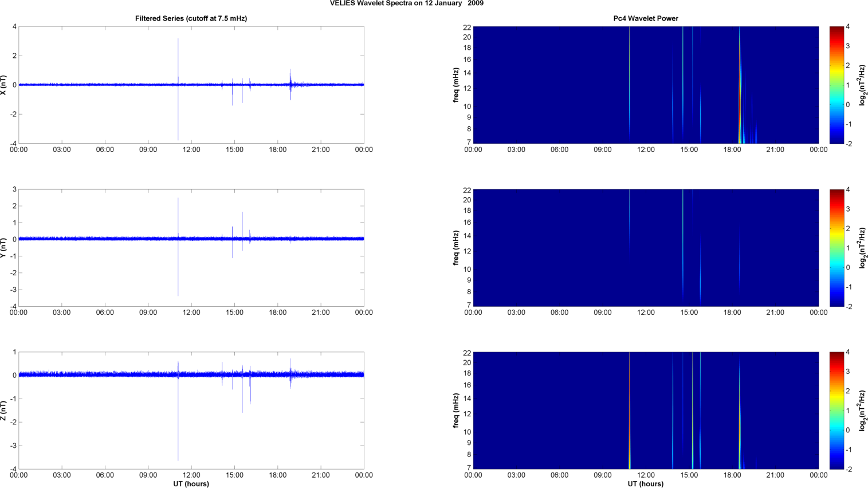The width and height of the screenshot is (868, 488).
Task: Click the VELIES Wavelet Spectra main title
Action: (407, 3)
